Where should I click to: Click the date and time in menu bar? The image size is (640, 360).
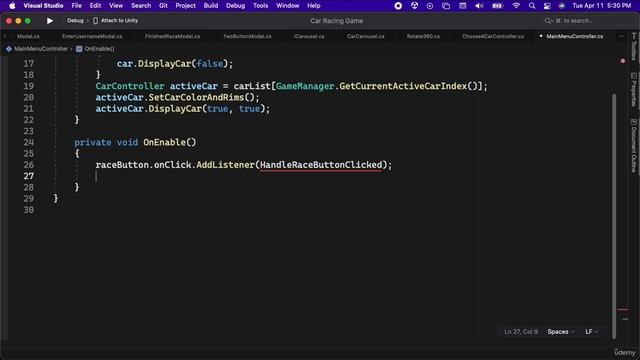coord(602,6)
